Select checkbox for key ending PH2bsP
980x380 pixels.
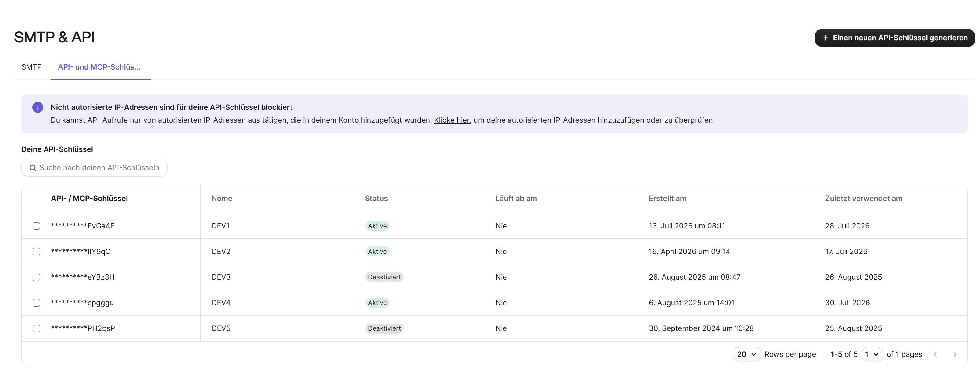[x=36, y=328]
